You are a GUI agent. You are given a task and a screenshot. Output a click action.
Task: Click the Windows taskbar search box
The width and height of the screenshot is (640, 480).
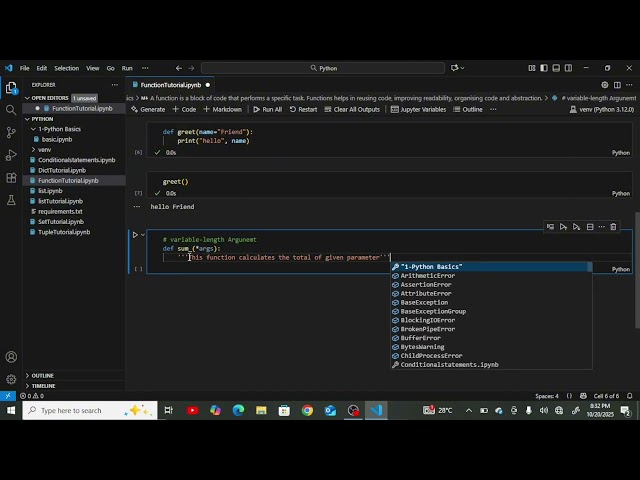90,410
